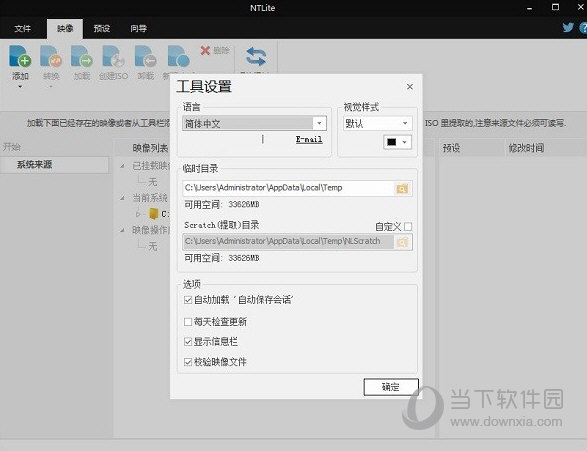
Task: Open the 简体中文 language dropdown
Action: (x=254, y=123)
